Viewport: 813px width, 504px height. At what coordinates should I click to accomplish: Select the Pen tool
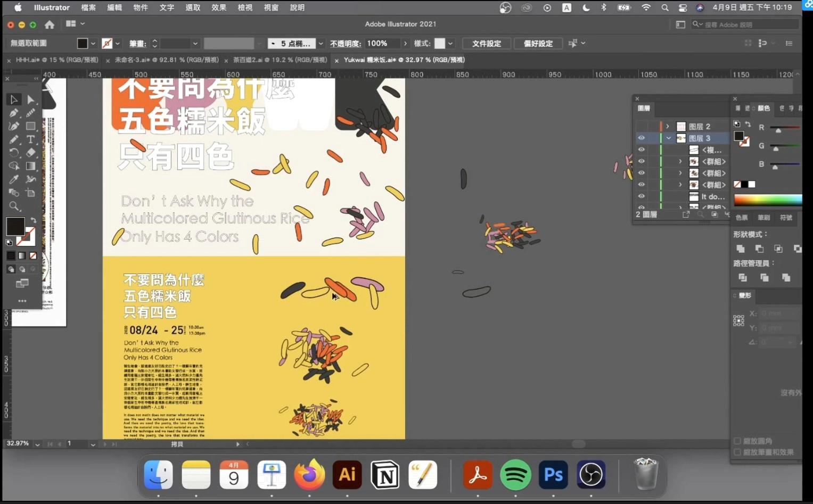[13, 113]
